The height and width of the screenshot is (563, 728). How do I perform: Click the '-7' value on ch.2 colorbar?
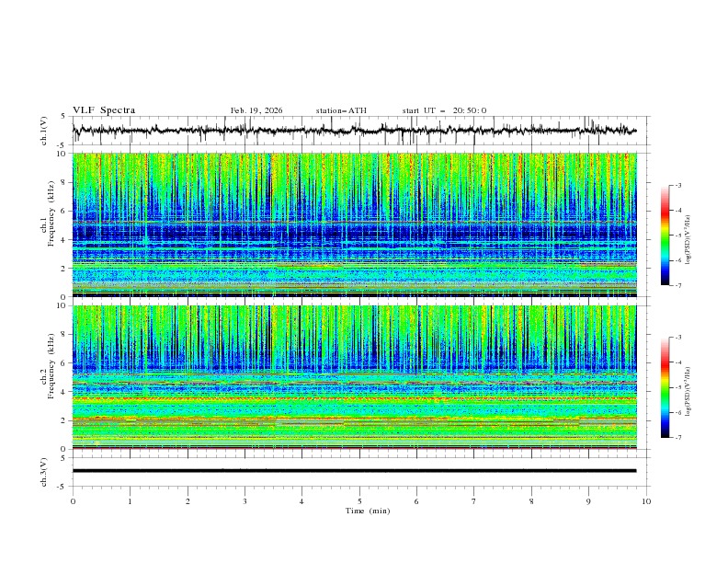(677, 438)
